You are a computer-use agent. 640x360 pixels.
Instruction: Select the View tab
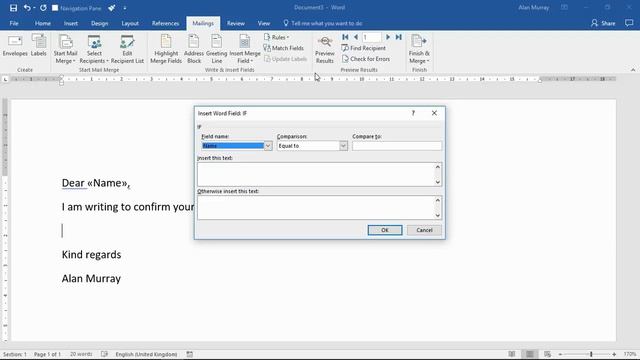pos(264,23)
